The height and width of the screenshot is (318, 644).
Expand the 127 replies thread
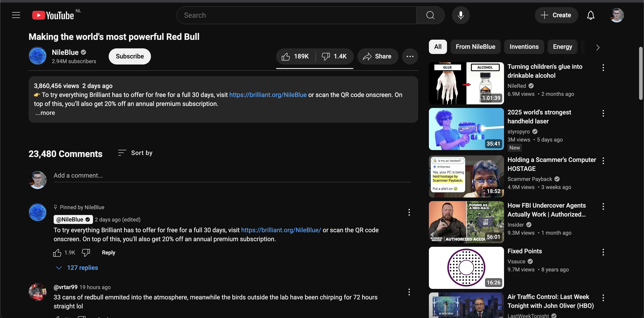[77, 268]
